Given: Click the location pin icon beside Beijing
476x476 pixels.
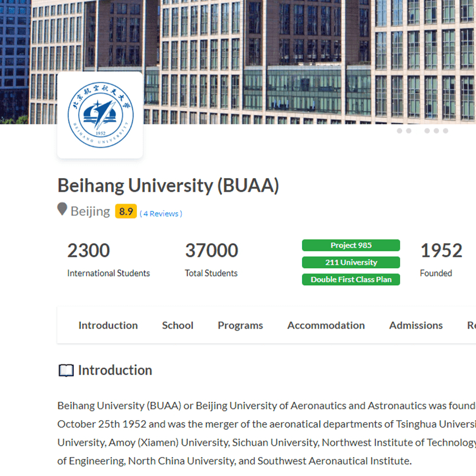Looking at the screenshot, I should [62, 209].
